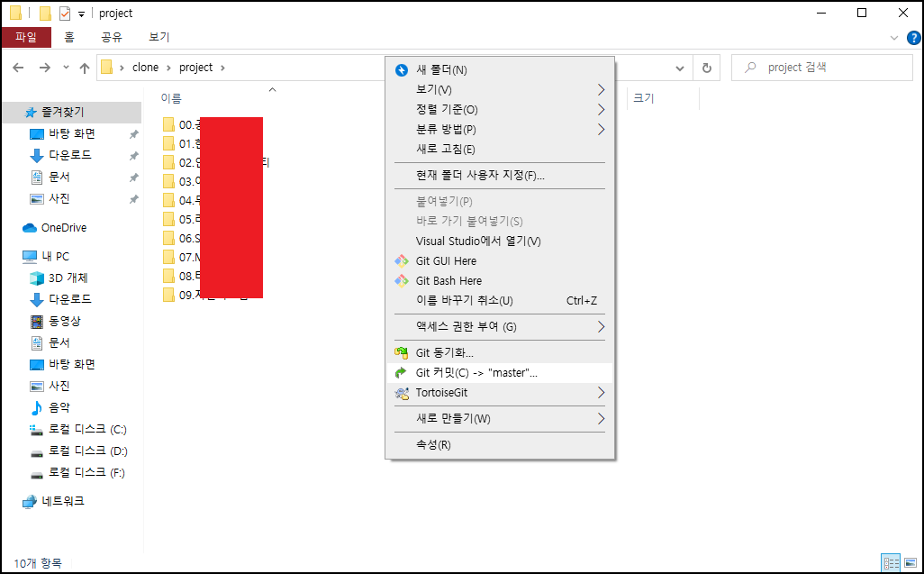
Task: Open the 보기 ribbon tab
Action: click(159, 37)
